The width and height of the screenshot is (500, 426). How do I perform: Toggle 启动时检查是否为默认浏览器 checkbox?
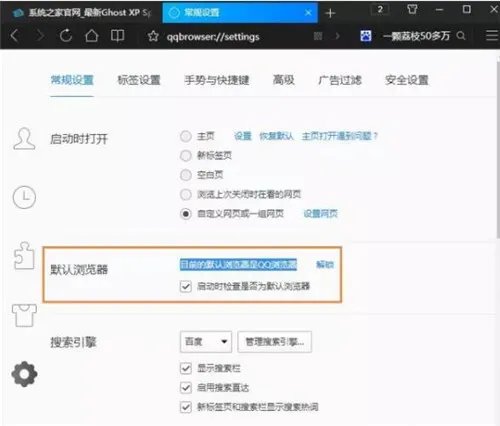pos(186,286)
